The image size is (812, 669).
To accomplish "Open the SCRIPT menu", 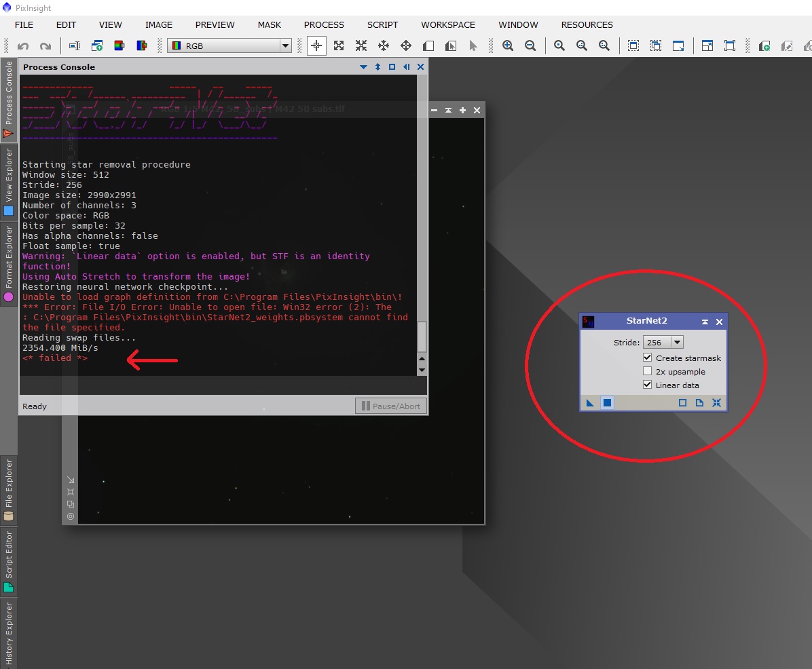I will click(382, 25).
